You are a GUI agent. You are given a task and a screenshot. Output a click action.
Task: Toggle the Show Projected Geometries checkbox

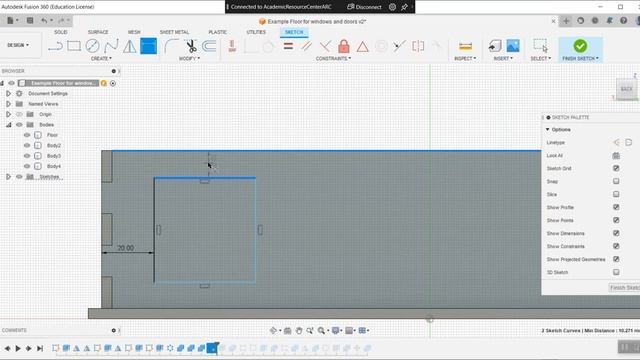(616, 259)
